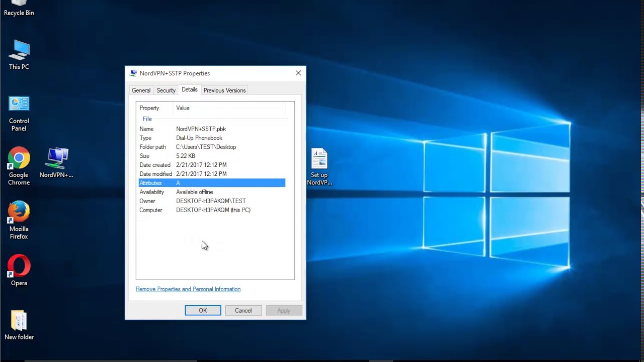Open the Recycle Bin desktop icon

pyautogui.click(x=19, y=8)
